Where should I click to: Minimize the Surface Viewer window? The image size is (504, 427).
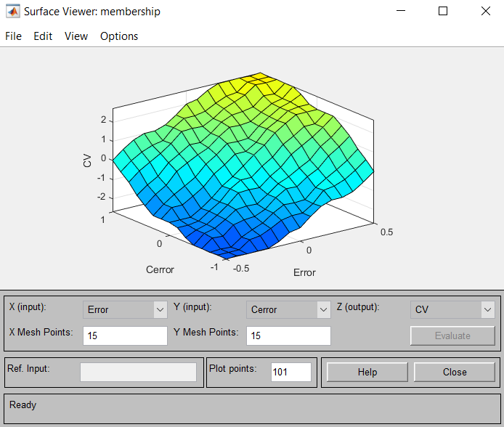400,11
